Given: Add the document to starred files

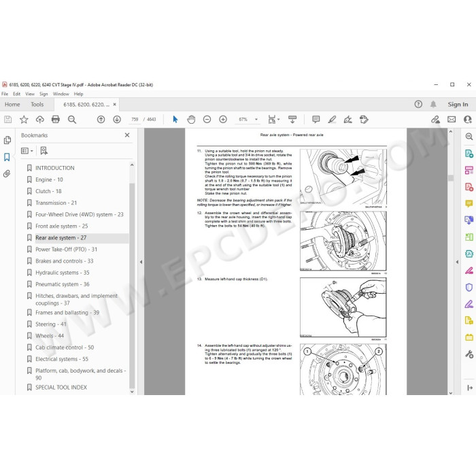Looking at the screenshot, I should coord(24,119).
